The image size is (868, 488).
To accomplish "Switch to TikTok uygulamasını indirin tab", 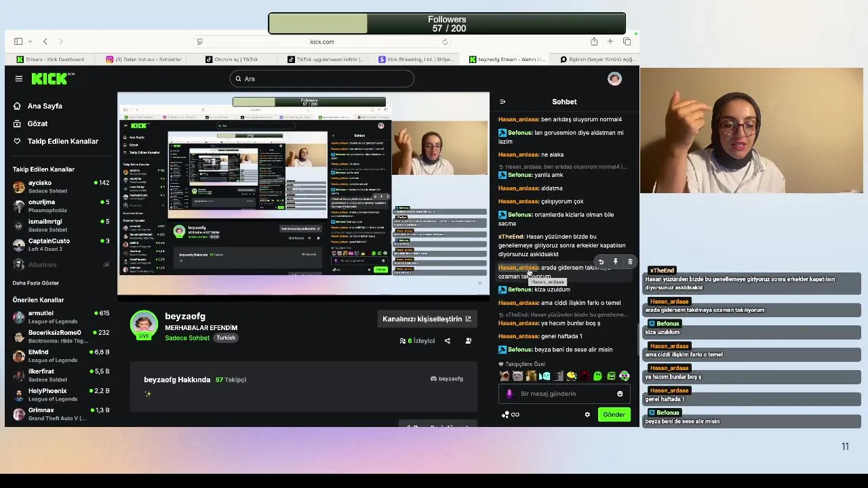I will pos(325,60).
